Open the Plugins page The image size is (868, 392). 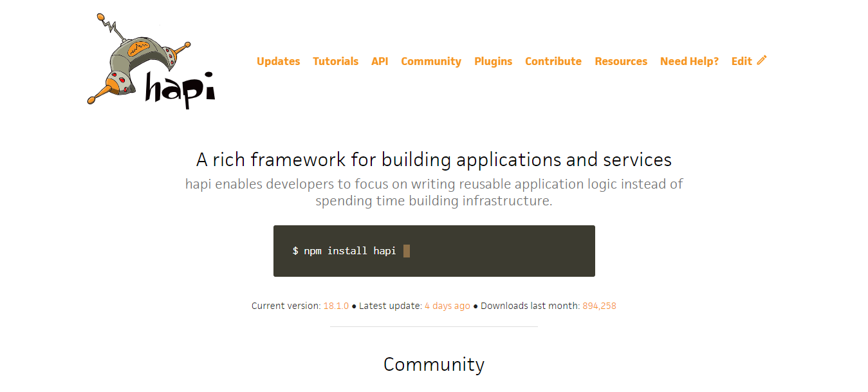coord(493,61)
